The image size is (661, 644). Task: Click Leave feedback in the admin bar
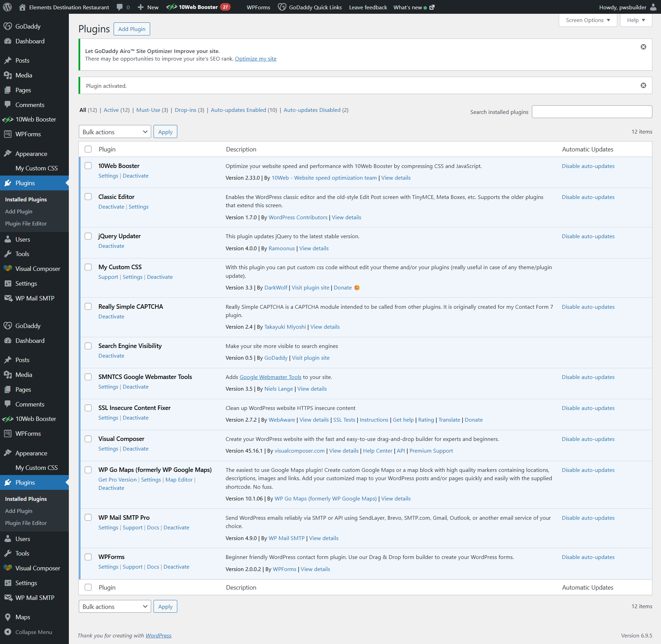[x=368, y=7]
